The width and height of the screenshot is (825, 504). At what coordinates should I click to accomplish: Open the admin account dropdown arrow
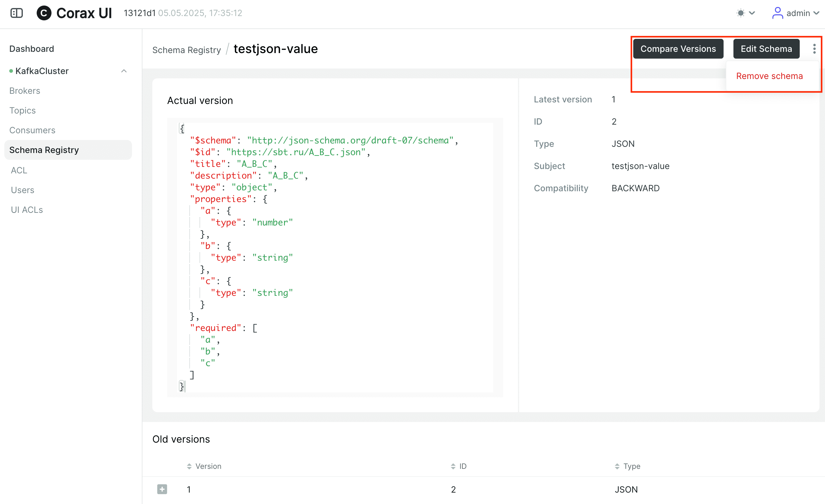click(x=816, y=13)
